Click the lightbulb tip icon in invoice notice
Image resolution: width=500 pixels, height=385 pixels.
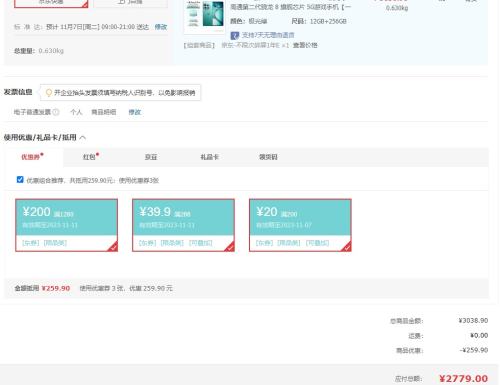(49, 93)
